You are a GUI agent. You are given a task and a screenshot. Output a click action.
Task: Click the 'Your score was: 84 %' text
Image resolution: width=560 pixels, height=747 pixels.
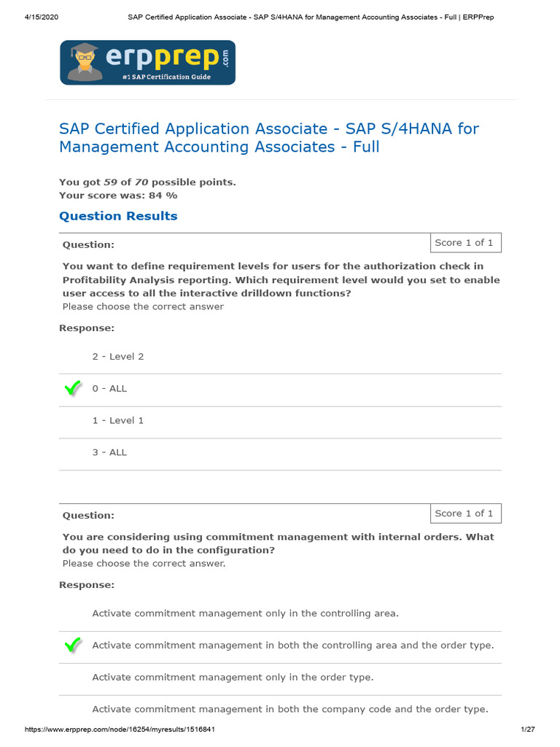pos(118,196)
